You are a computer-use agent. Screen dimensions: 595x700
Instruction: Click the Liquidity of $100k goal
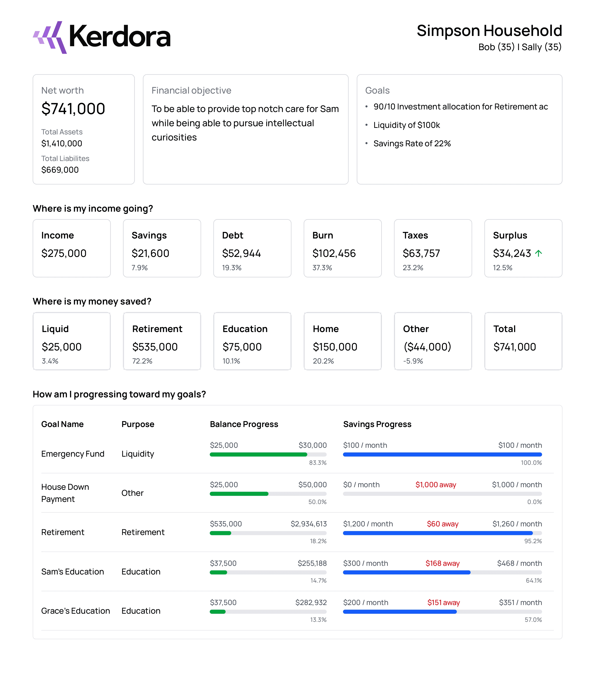pos(406,125)
